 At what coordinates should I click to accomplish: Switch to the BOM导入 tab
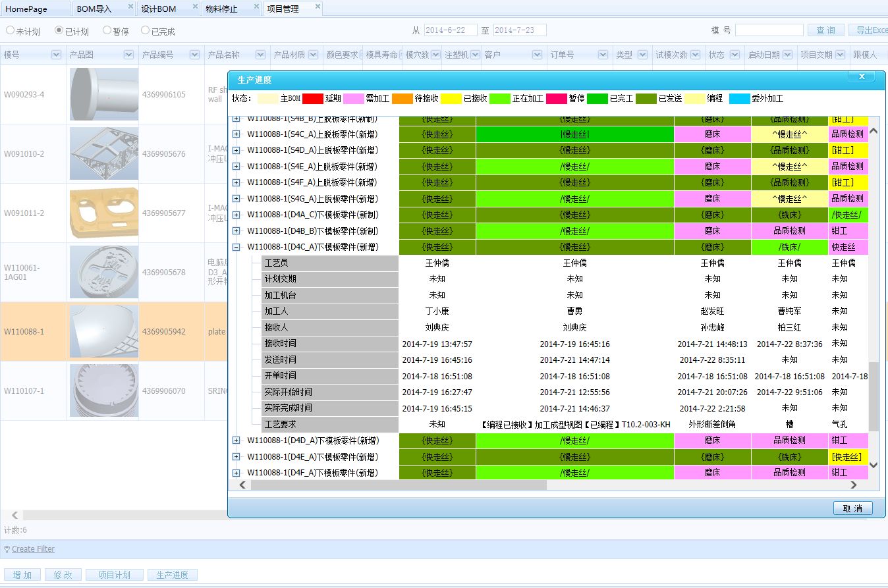click(92, 9)
